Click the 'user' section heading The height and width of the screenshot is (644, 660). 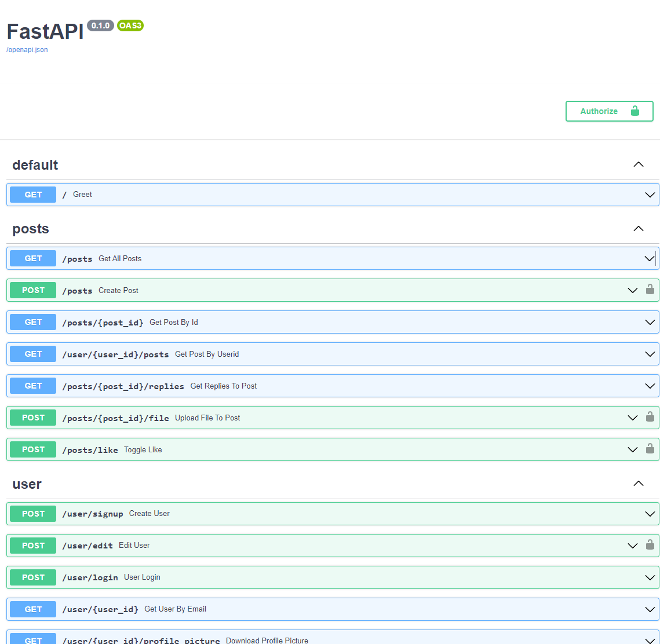pyautogui.click(x=27, y=484)
